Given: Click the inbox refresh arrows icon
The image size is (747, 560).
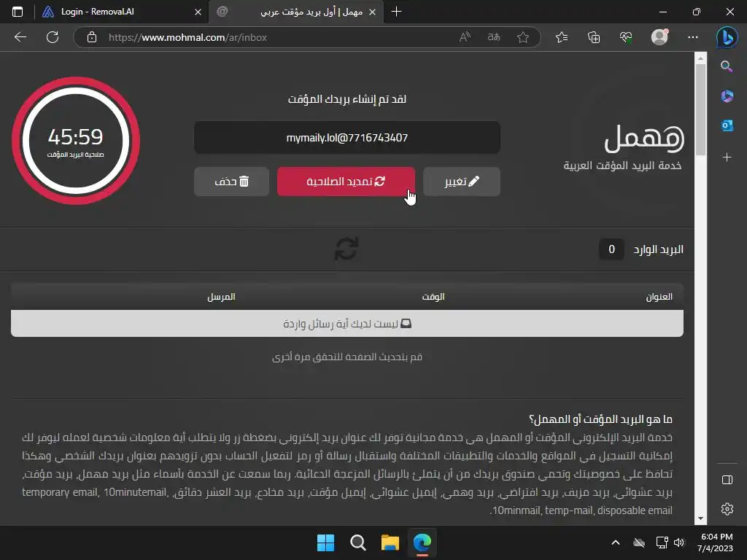Looking at the screenshot, I should pyautogui.click(x=347, y=249).
